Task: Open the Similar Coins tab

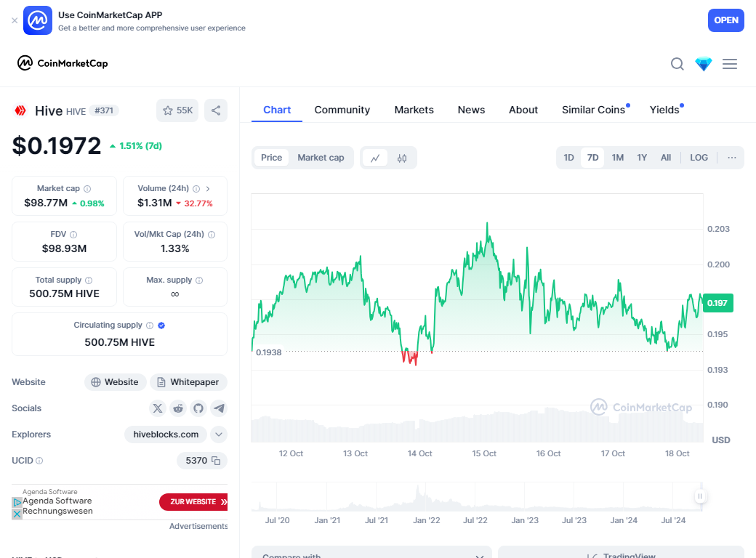Action: pyautogui.click(x=593, y=110)
